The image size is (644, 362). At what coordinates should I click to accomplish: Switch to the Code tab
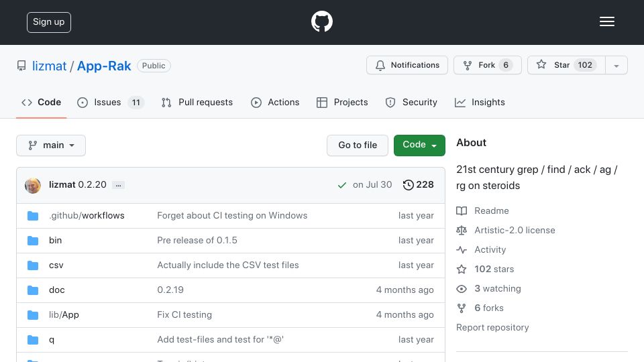pos(41,102)
